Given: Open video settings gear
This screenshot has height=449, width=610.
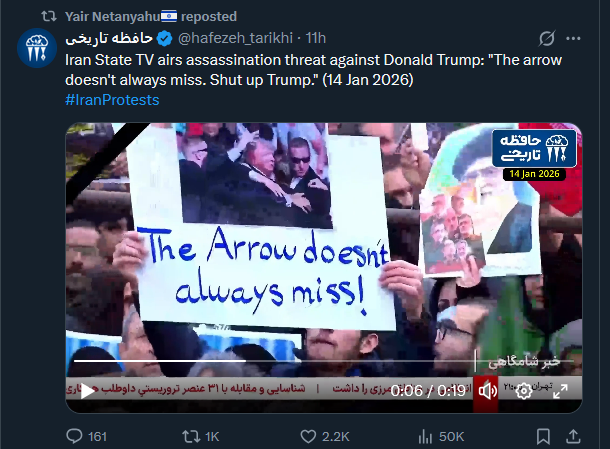Looking at the screenshot, I should click(524, 391).
